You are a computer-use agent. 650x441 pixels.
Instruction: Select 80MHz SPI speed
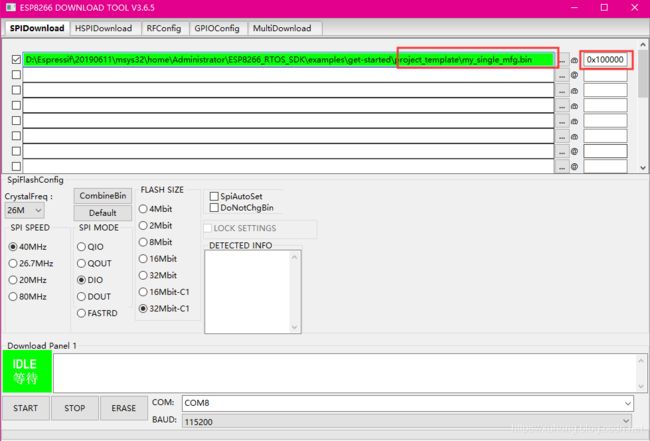tap(27, 296)
